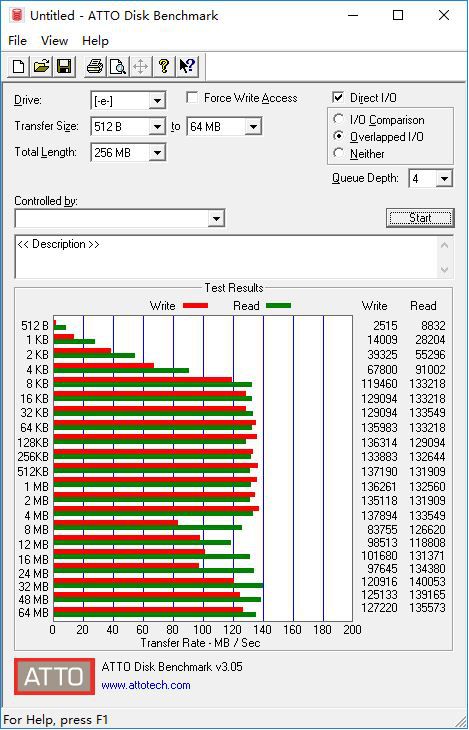
Task: Click the Transfer Rate - MB / Sec label
Action: [x=200, y=643]
